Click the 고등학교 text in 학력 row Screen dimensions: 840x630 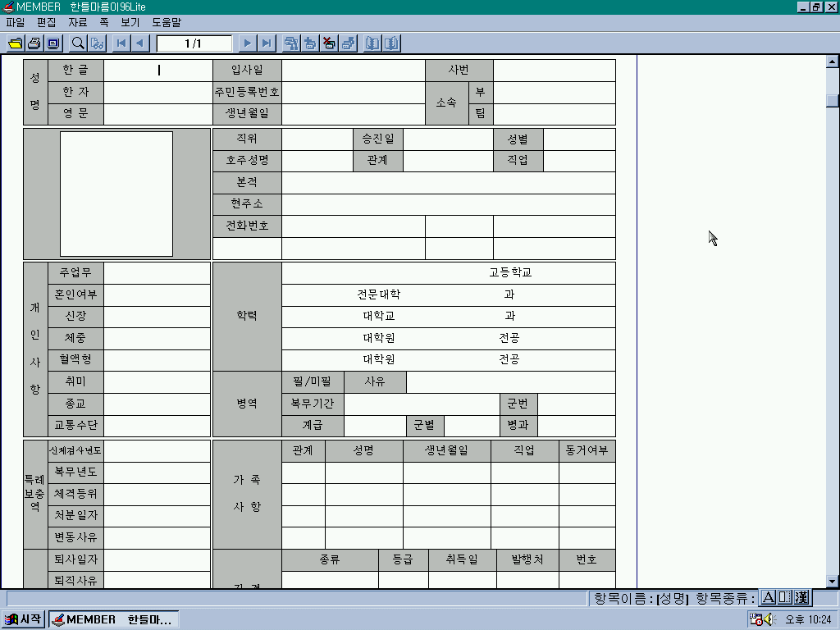pos(510,272)
